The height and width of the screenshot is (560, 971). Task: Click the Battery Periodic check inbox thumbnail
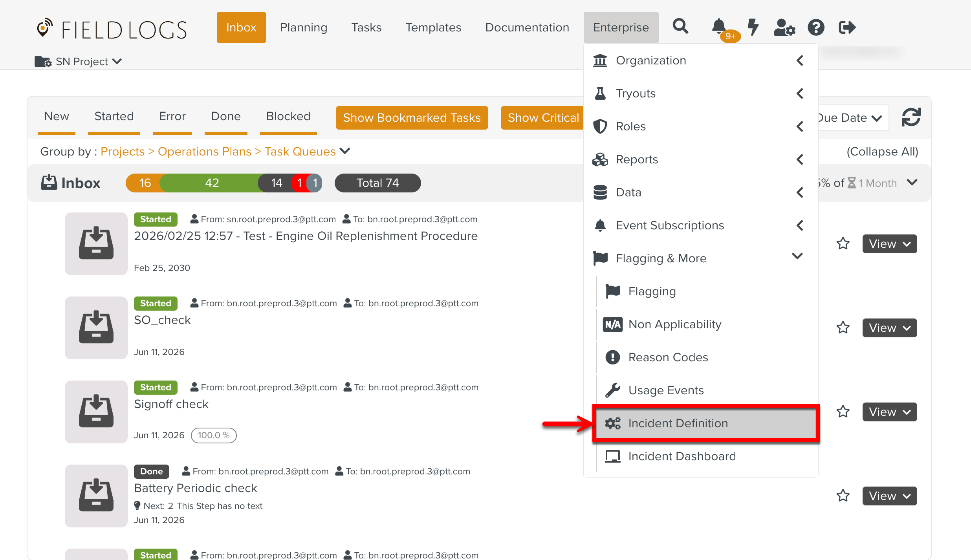pos(96,496)
